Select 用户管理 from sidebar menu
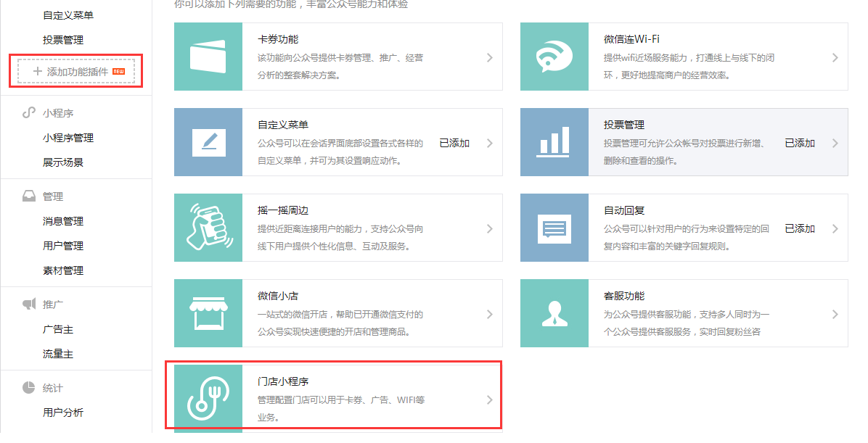Viewport: 868px width, 443px height. (x=63, y=246)
